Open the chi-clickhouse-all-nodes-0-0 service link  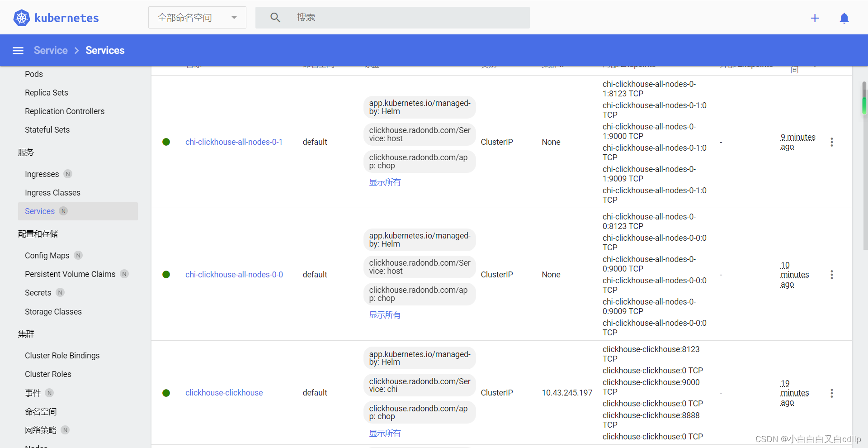(234, 275)
